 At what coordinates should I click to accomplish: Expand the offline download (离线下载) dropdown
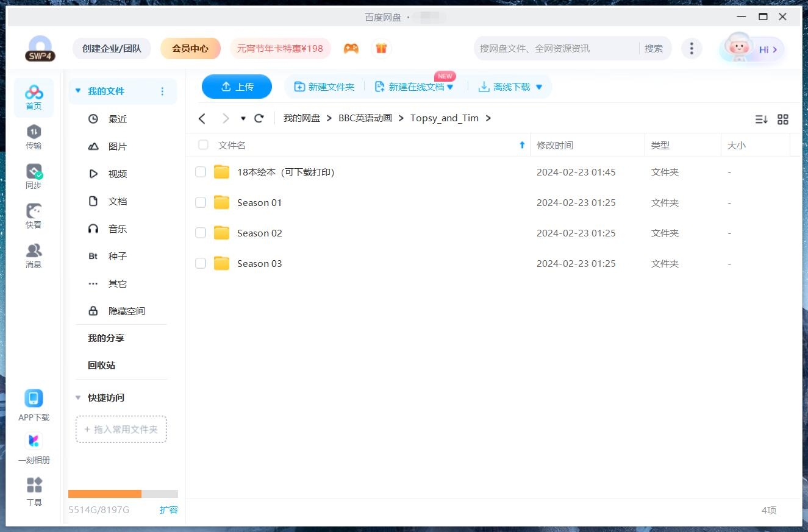point(539,87)
